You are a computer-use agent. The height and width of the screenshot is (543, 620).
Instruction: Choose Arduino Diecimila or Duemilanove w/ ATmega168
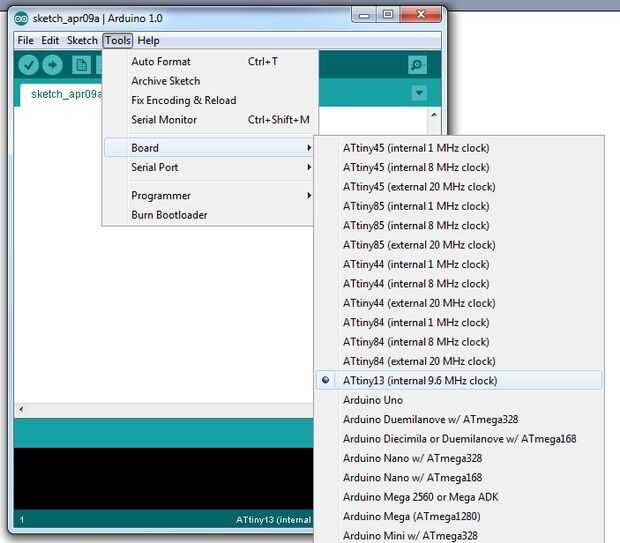[x=459, y=439]
